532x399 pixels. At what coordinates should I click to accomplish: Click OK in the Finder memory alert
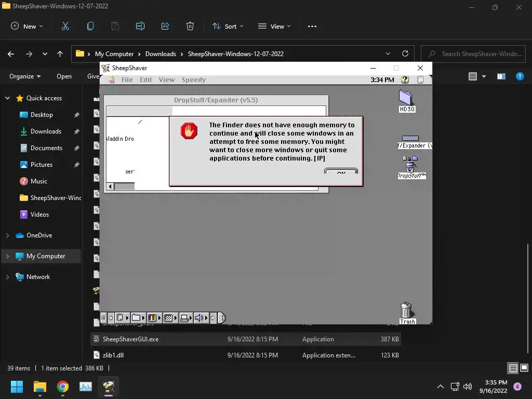[x=341, y=170]
